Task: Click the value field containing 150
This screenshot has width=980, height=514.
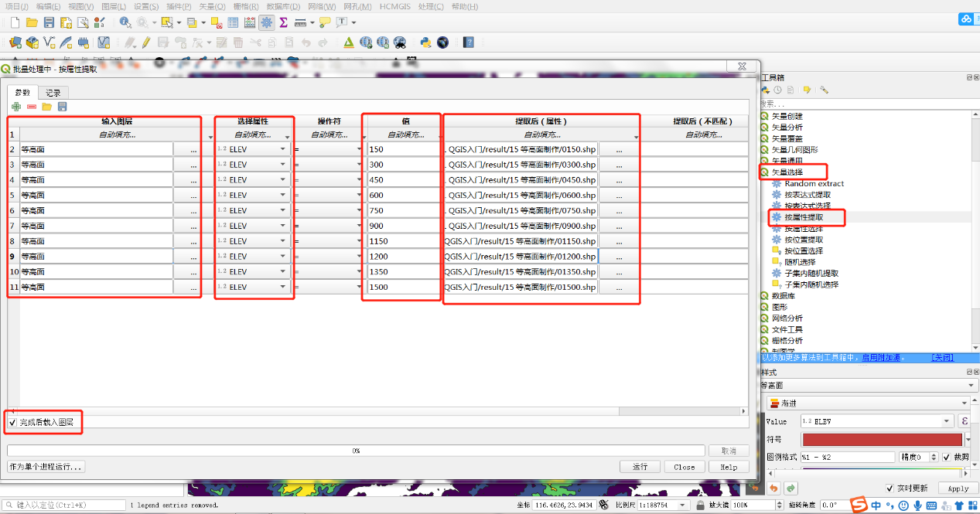Action: point(402,149)
